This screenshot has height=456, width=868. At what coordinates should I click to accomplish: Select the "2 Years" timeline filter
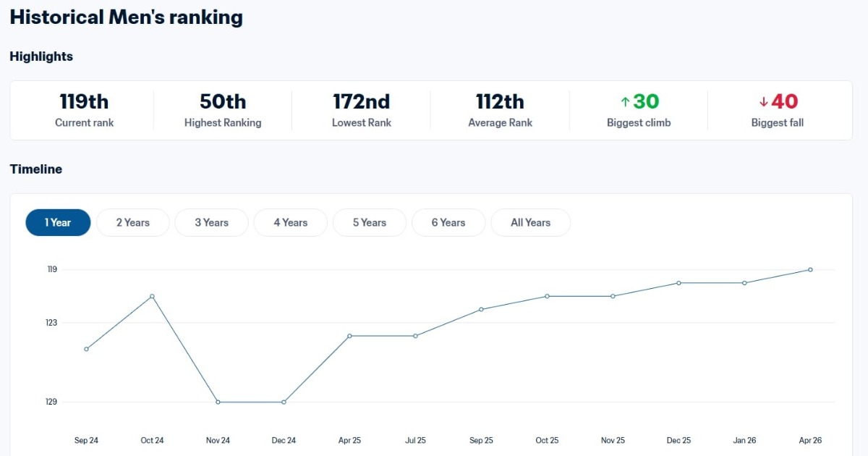132,222
